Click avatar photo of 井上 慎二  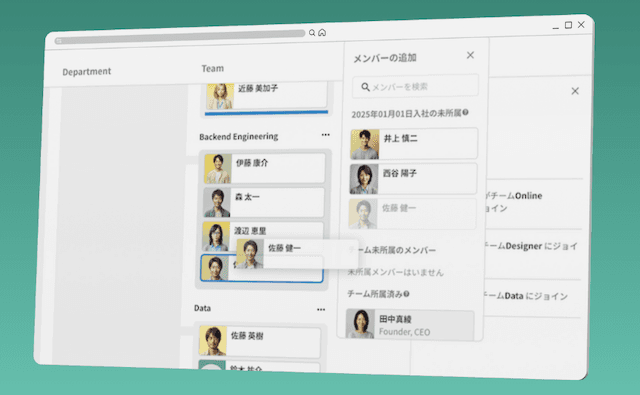click(364, 144)
